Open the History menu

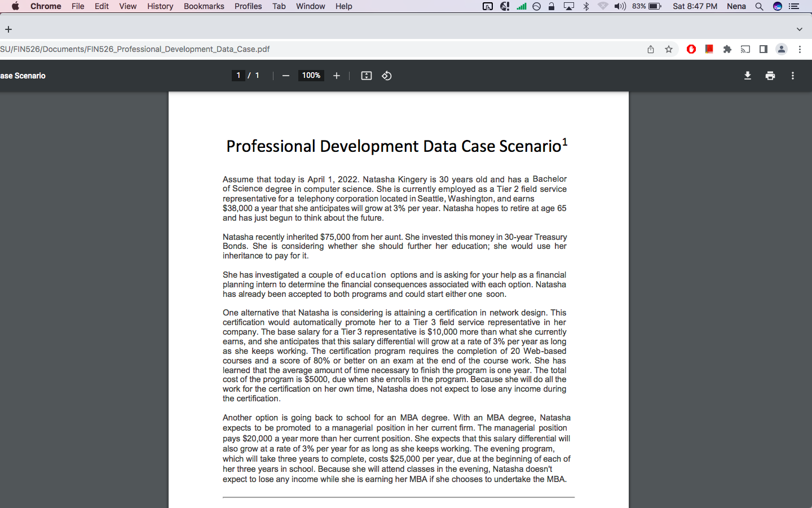tap(160, 6)
